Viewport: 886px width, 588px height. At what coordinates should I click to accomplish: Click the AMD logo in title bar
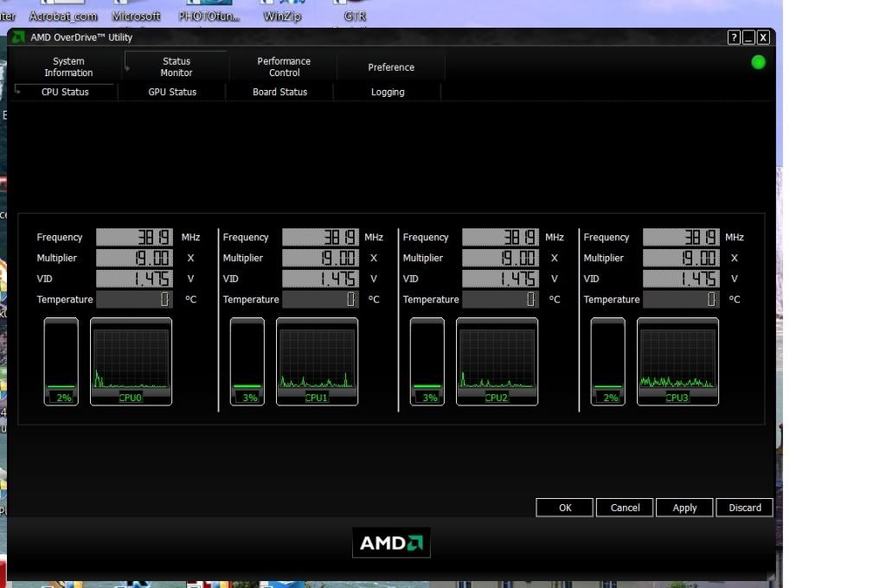(x=18, y=37)
